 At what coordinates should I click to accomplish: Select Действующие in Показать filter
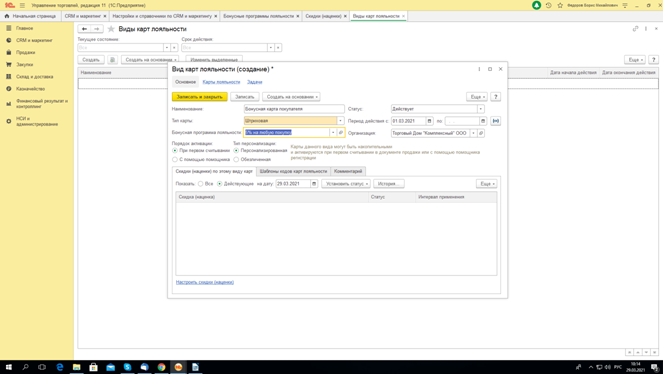coord(219,184)
